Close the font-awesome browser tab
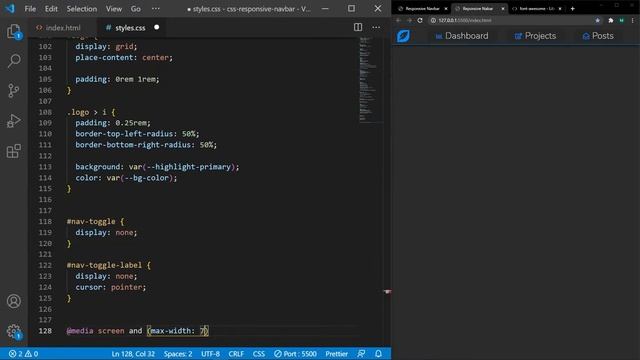Image resolution: width=640 pixels, height=360 pixels. [560, 9]
